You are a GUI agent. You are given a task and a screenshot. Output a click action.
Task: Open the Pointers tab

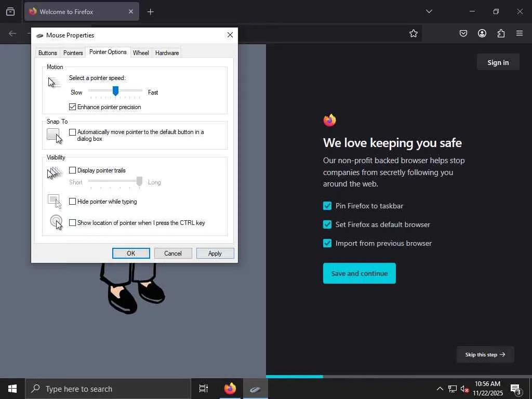tap(73, 53)
